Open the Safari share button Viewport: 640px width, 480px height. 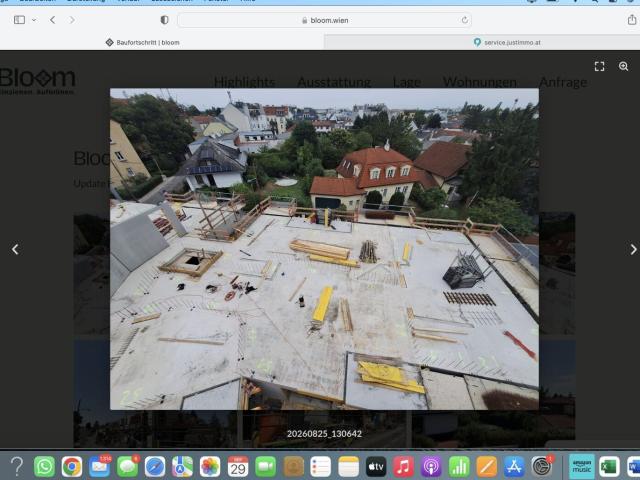(631, 19)
